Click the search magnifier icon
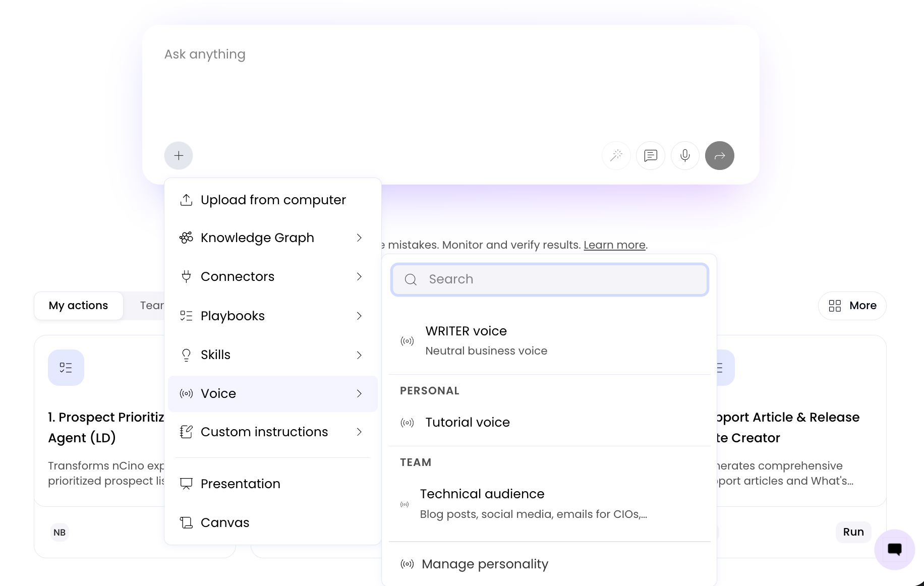Viewport: 924px width, 586px height. coord(411,279)
